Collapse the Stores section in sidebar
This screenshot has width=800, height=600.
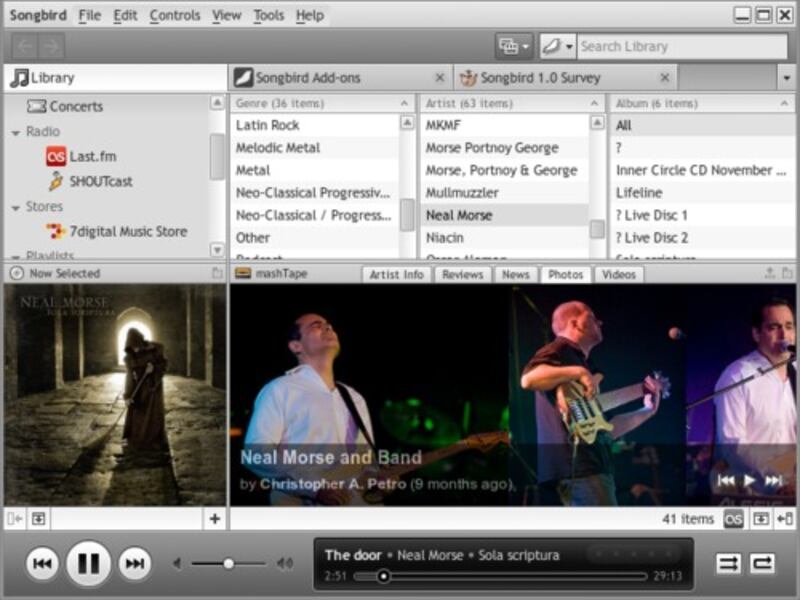(16, 207)
